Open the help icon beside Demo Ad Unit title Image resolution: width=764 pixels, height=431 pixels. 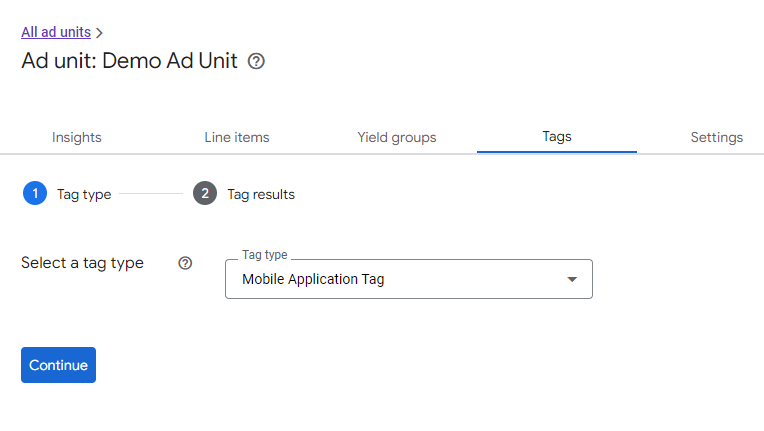tap(256, 61)
